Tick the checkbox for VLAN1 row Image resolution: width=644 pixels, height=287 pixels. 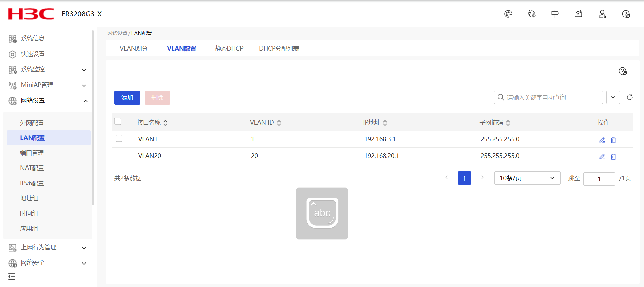coord(119,139)
